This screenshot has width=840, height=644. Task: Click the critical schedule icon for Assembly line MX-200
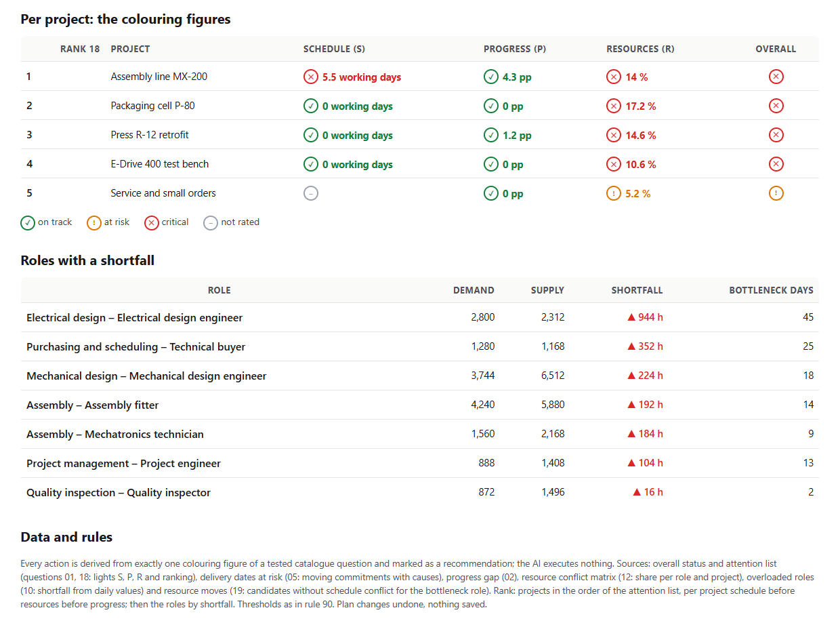(x=311, y=77)
